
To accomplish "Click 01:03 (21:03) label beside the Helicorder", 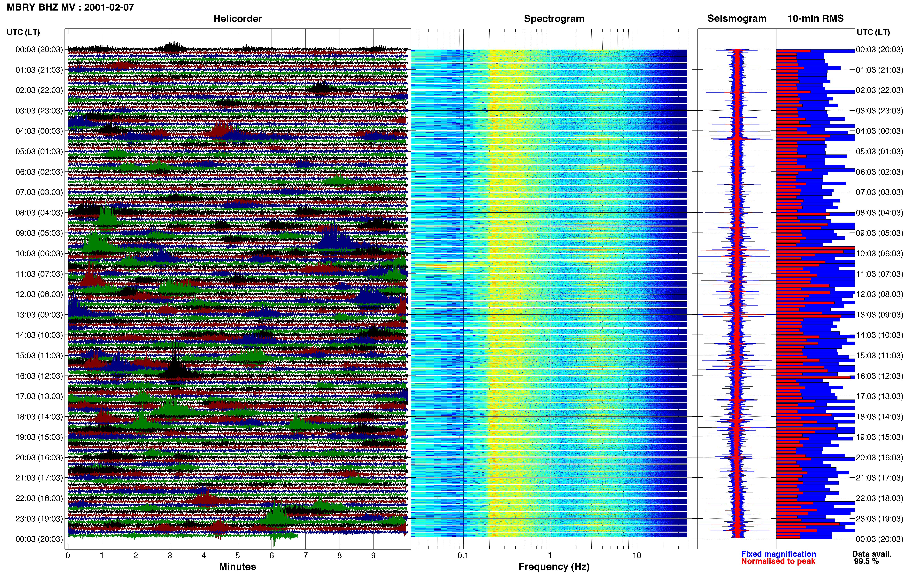I will point(39,70).
